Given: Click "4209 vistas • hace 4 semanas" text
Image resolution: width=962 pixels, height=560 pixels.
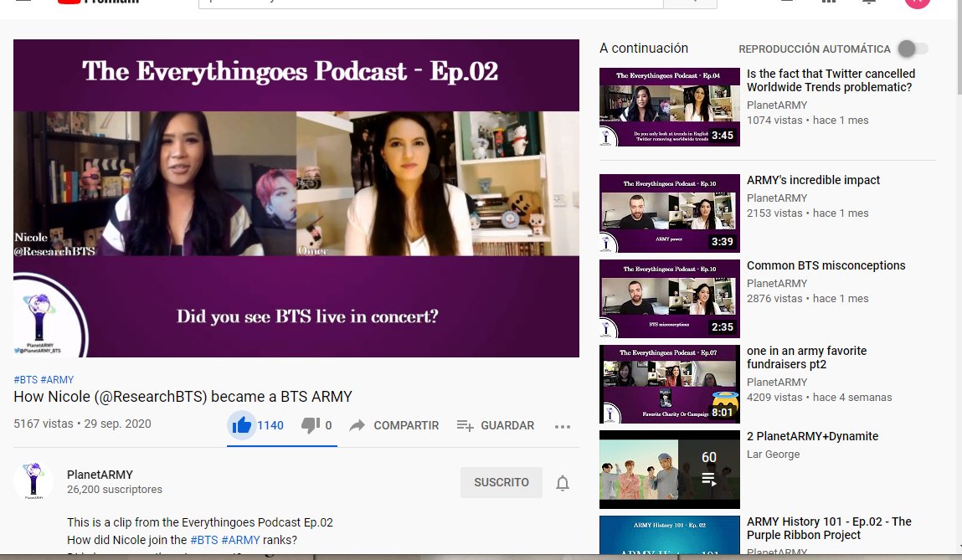Looking at the screenshot, I should pyautogui.click(x=819, y=397).
